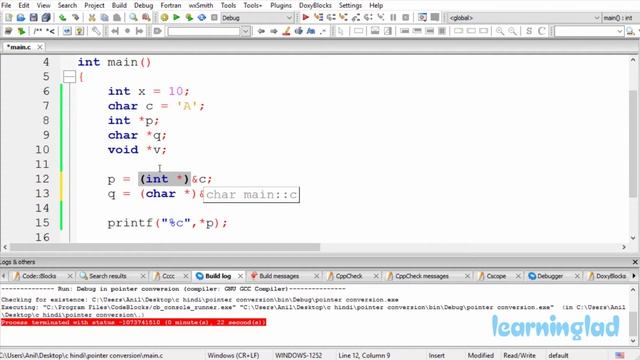Toggle highlight search results marker icon

[x=286, y=31]
